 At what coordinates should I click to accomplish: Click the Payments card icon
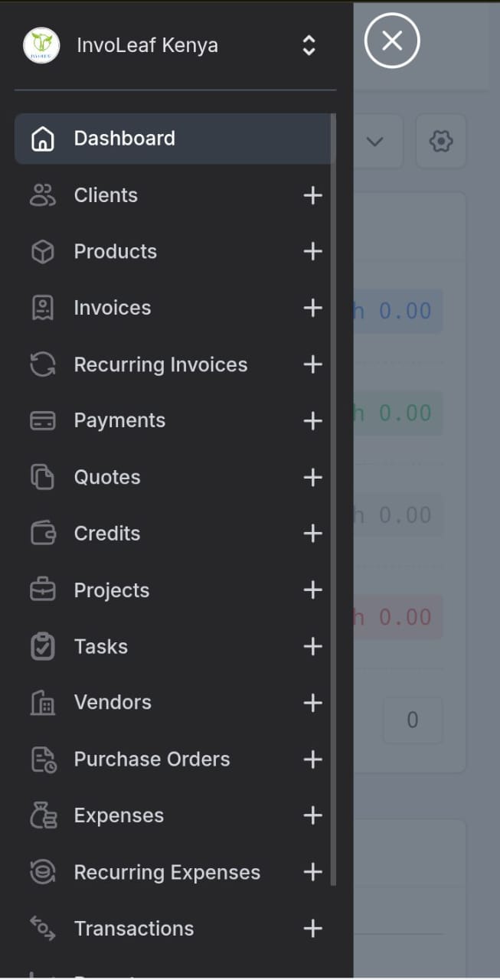[43, 421]
